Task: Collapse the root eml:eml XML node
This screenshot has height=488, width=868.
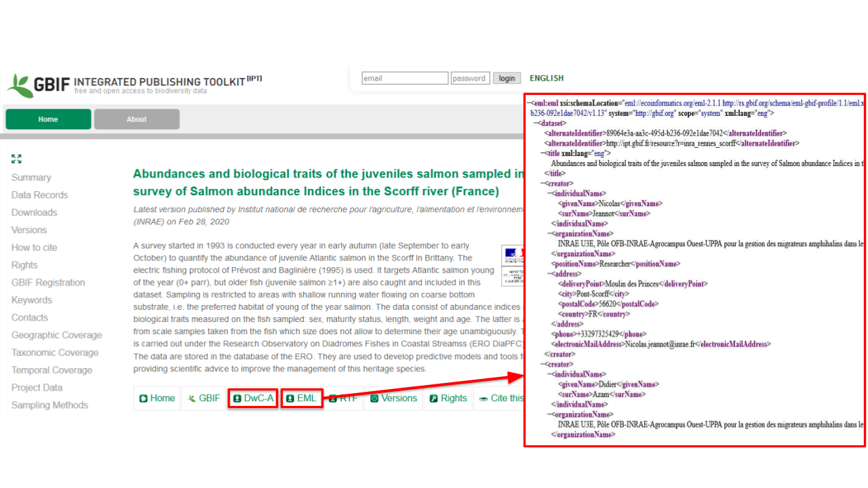Action: (x=530, y=103)
